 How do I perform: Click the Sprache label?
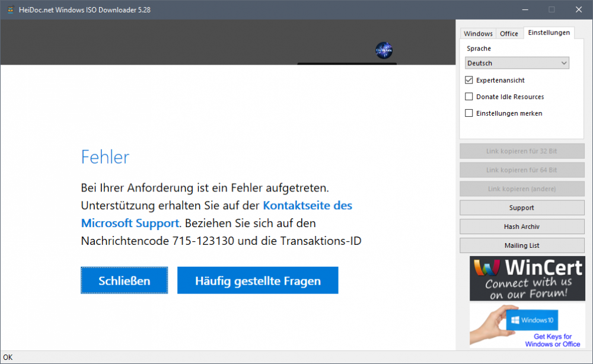pos(479,49)
